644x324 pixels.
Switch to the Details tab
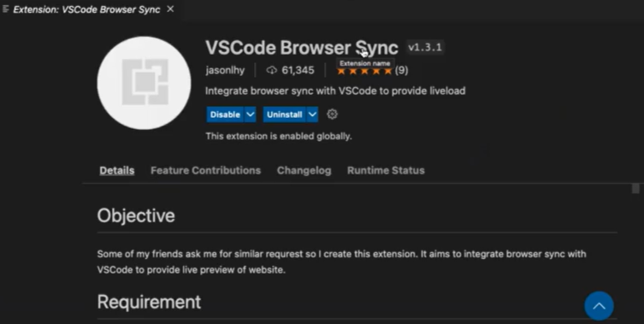pyautogui.click(x=117, y=170)
